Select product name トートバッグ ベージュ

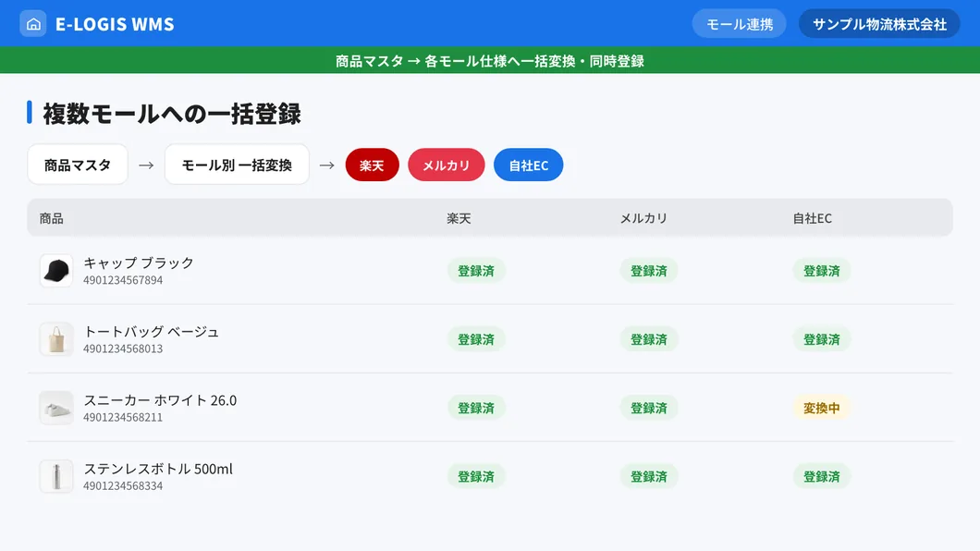[152, 332]
